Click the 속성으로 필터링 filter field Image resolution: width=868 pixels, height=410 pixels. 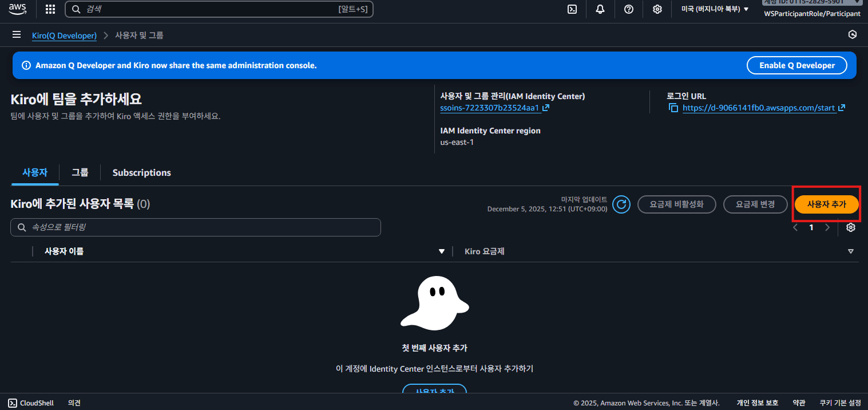tap(196, 227)
